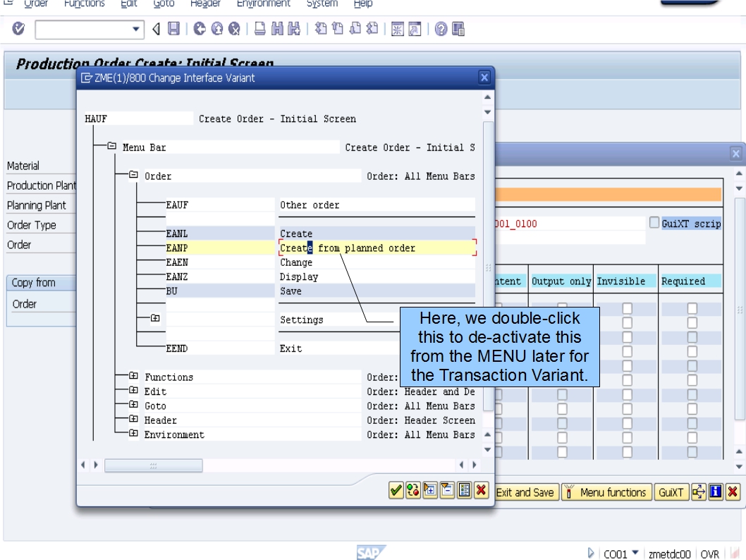Select the EANP Create from planned order row
Image resolution: width=746 pixels, height=560 pixels.
[x=320, y=248]
